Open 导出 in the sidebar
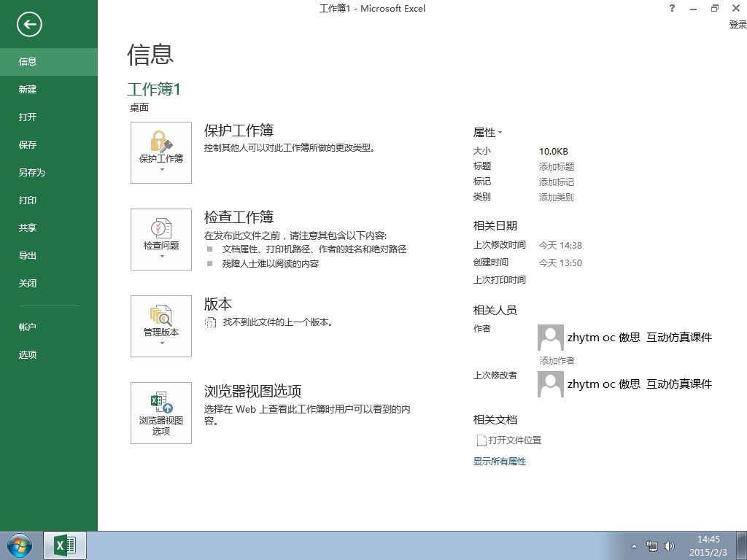 [x=49, y=255]
